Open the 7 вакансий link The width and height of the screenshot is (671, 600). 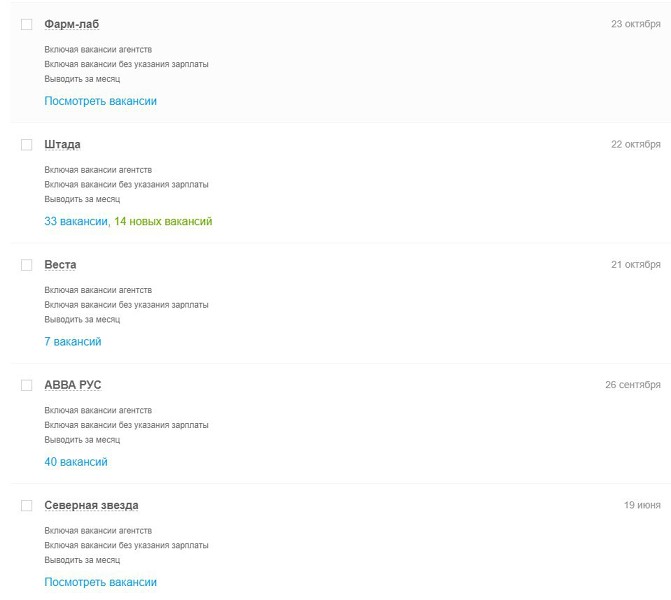(x=73, y=342)
